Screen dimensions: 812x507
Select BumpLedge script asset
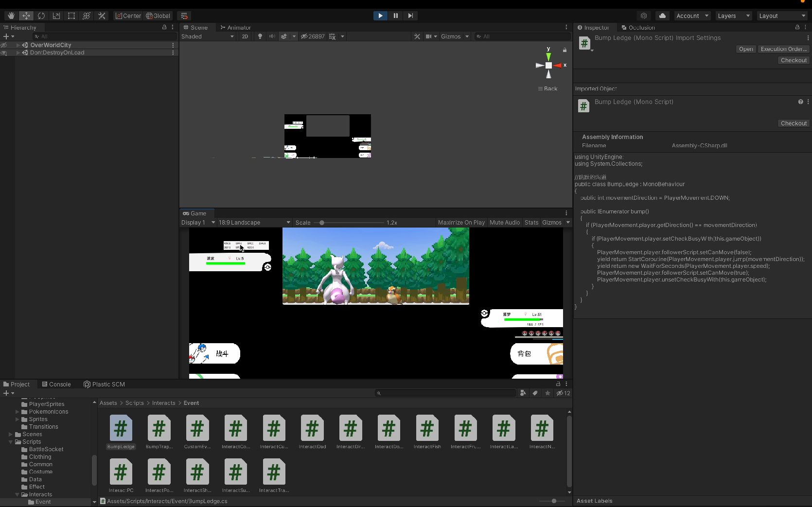click(x=121, y=432)
